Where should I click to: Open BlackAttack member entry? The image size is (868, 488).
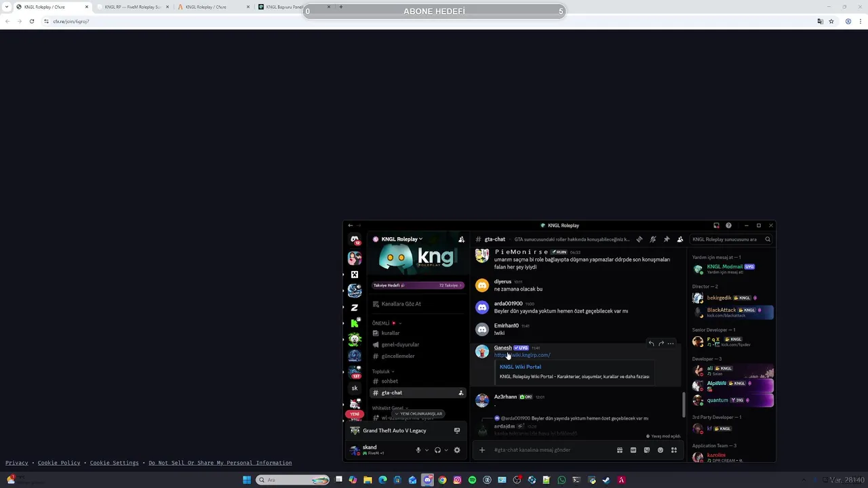tap(732, 312)
